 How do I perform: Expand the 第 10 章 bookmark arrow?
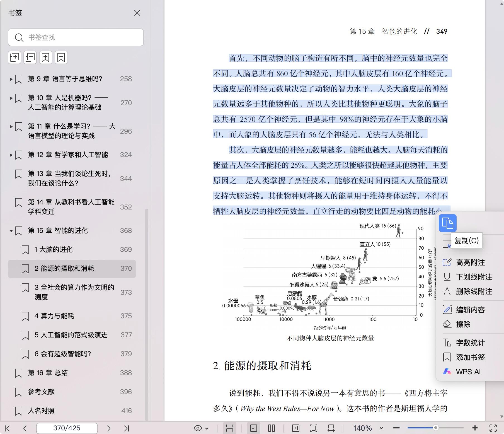(x=11, y=98)
